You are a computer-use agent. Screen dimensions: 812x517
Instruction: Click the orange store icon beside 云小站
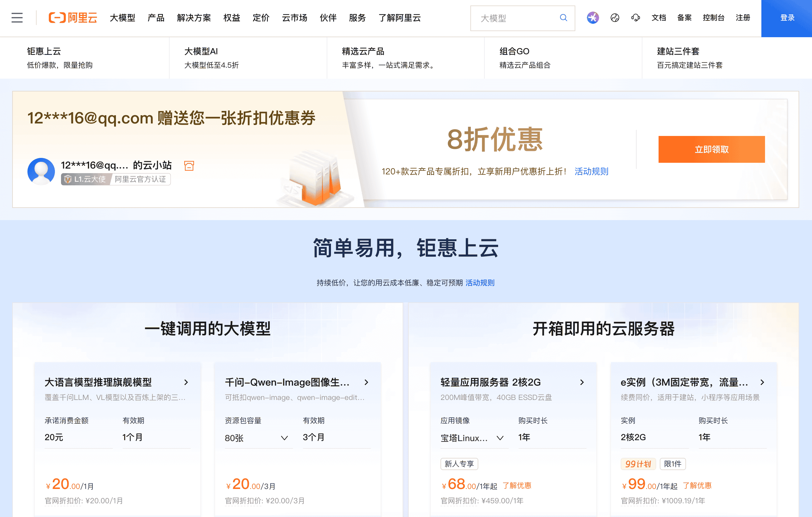[189, 166]
